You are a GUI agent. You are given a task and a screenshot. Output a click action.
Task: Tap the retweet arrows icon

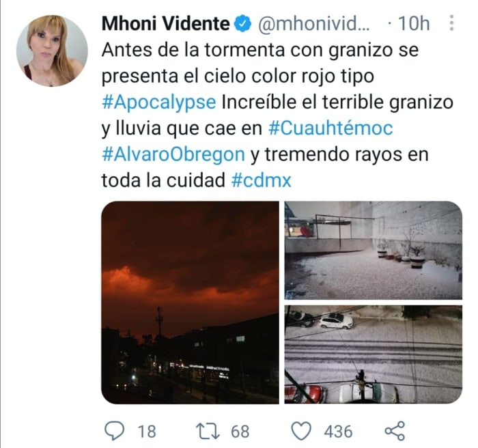(x=208, y=432)
